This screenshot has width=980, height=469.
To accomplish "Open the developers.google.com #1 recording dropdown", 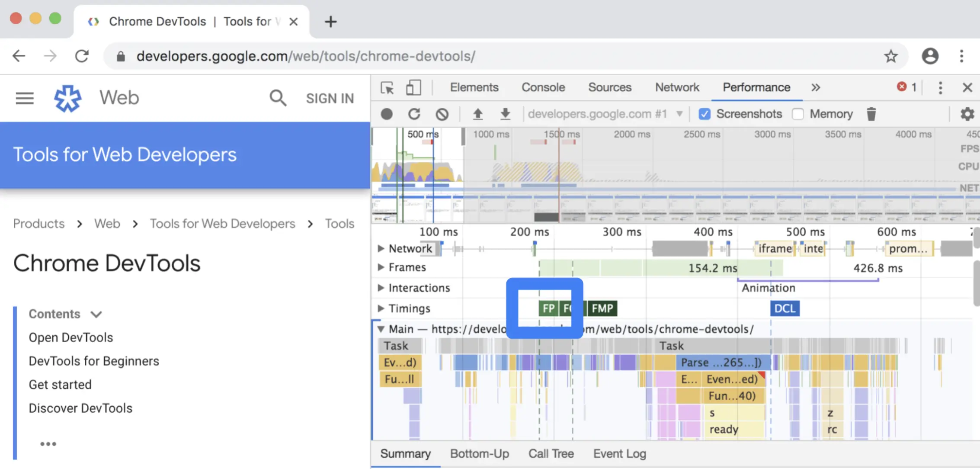I will 679,114.
